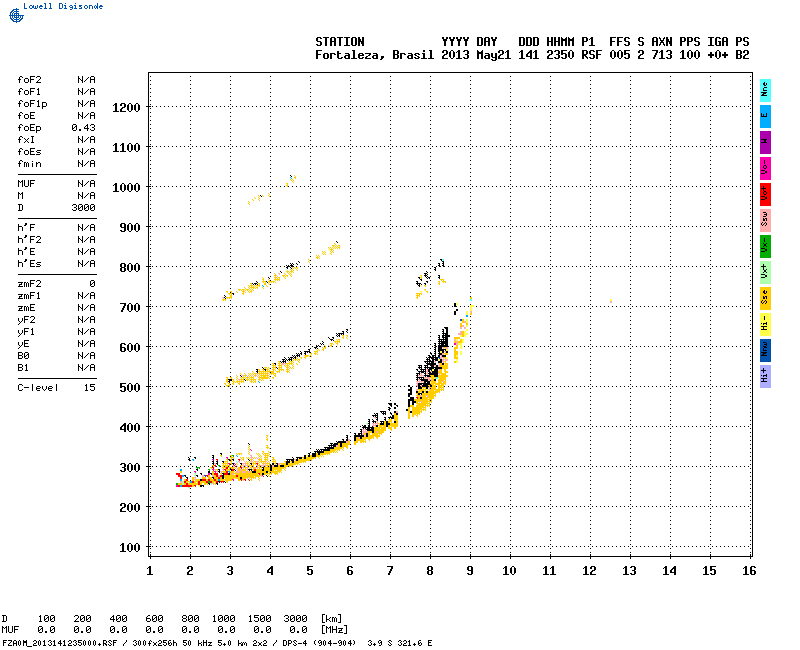Click the 'foF1p' parameter label
This screenshot has width=800, height=650.
point(32,104)
